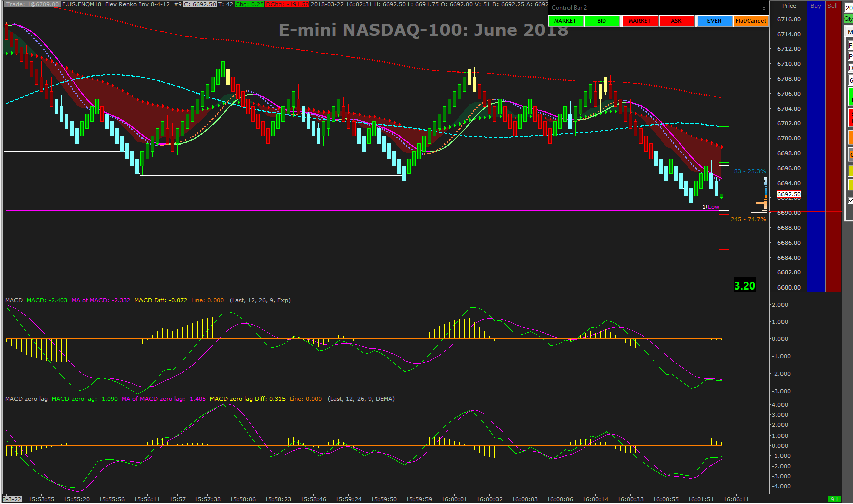
Task: Click the 15:57:38 time axis label
Action: 207,499
